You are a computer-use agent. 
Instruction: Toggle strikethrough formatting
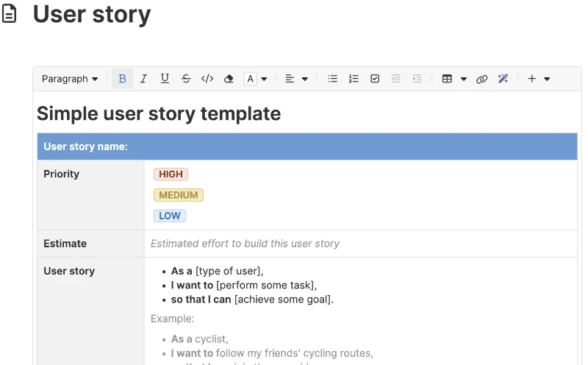pos(186,79)
